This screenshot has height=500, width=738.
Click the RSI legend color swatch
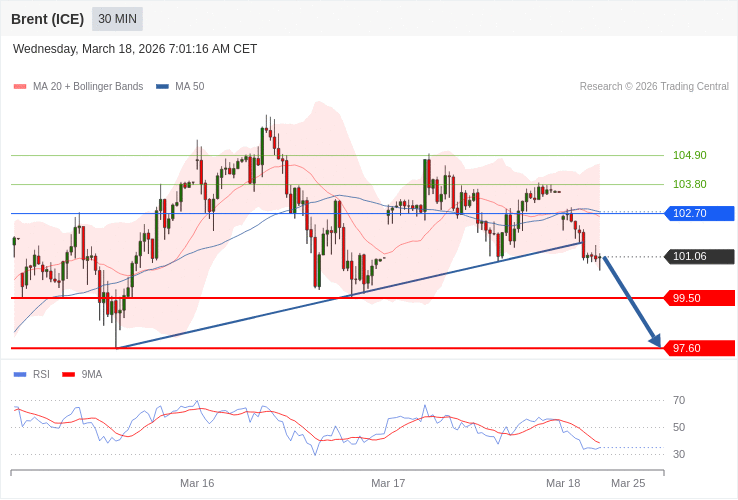pyautogui.click(x=20, y=375)
